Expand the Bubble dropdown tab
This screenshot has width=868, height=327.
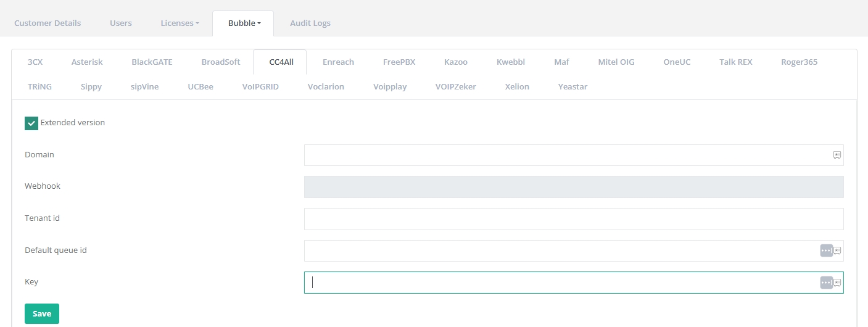point(244,23)
